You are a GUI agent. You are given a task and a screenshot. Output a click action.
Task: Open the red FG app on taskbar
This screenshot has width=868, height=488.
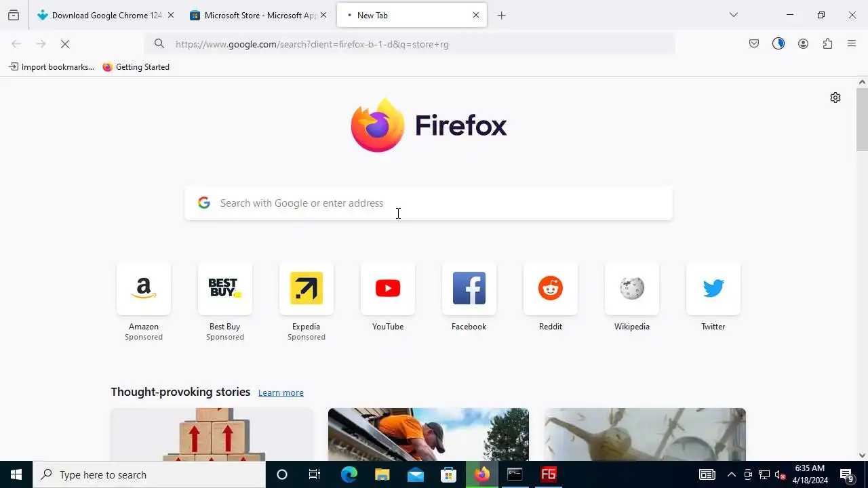(548, 474)
